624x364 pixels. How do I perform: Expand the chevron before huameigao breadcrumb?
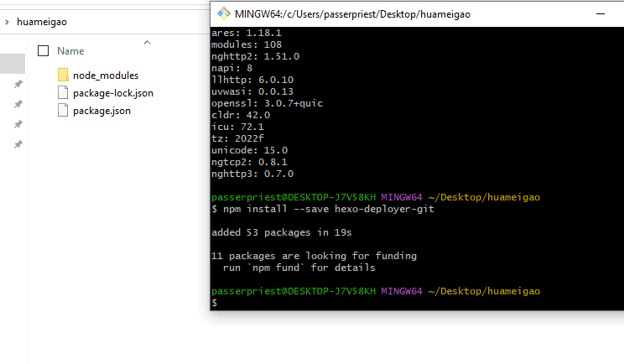[8, 23]
